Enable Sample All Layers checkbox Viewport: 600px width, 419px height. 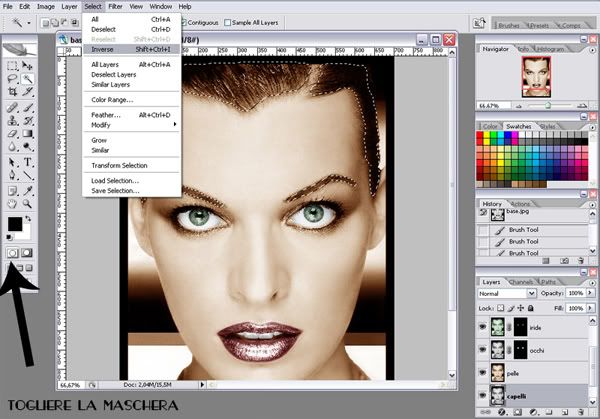tap(227, 23)
